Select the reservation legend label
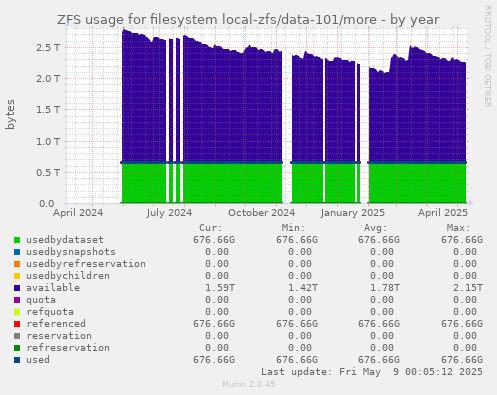Image resolution: width=497 pixels, height=395 pixels. [x=59, y=336]
